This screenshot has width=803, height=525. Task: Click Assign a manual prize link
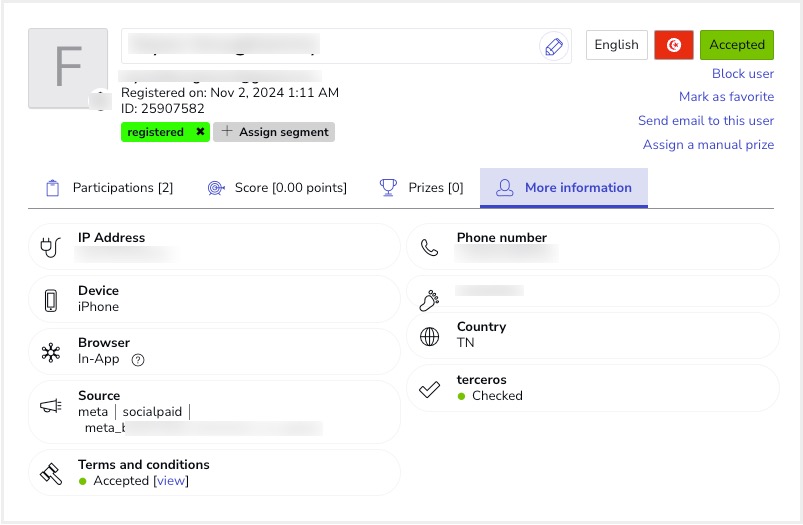click(708, 144)
